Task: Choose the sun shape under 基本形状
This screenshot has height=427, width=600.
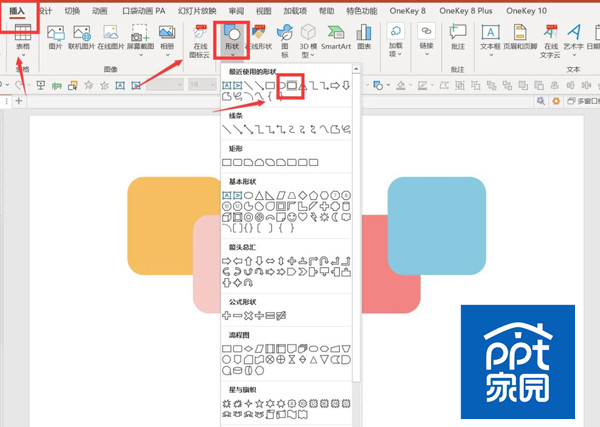Action: [x=324, y=217]
